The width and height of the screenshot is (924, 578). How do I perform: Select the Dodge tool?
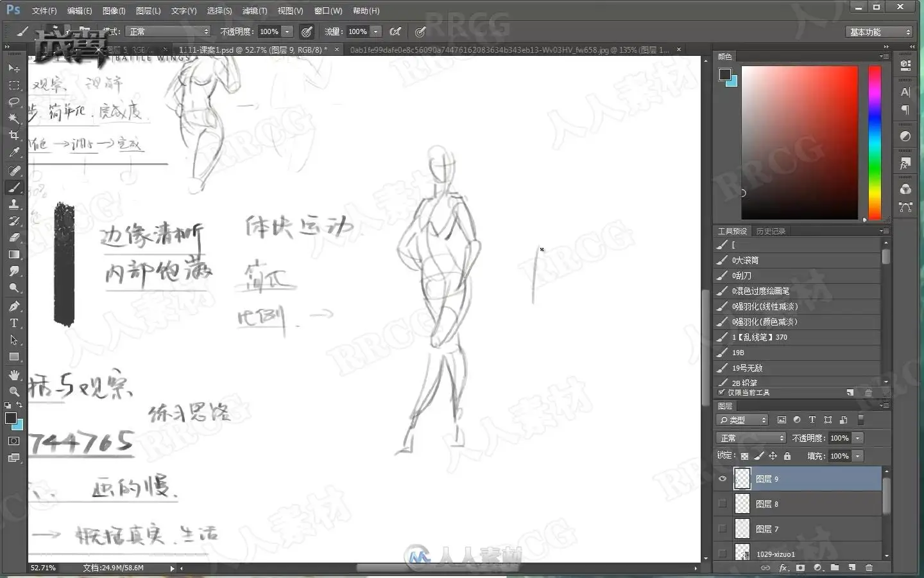point(14,288)
